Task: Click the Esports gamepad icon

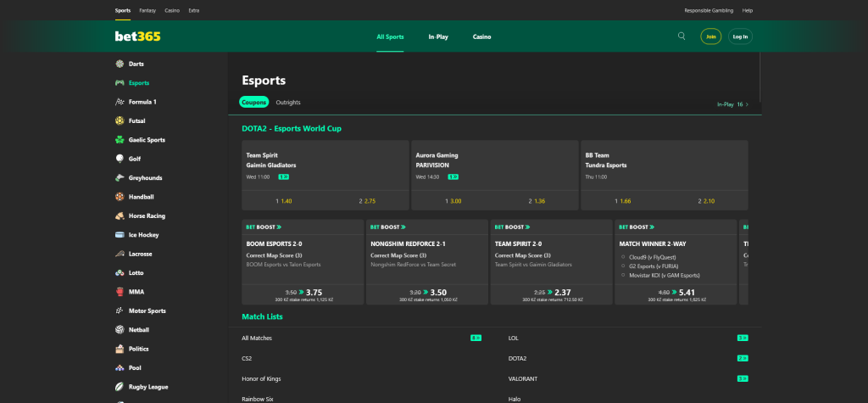Action: coord(120,83)
